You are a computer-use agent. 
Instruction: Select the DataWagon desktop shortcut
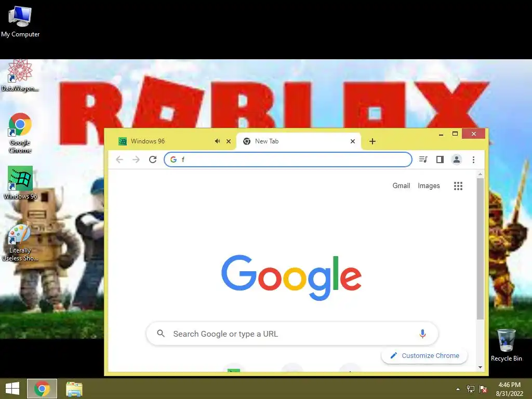tap(20, 75)
